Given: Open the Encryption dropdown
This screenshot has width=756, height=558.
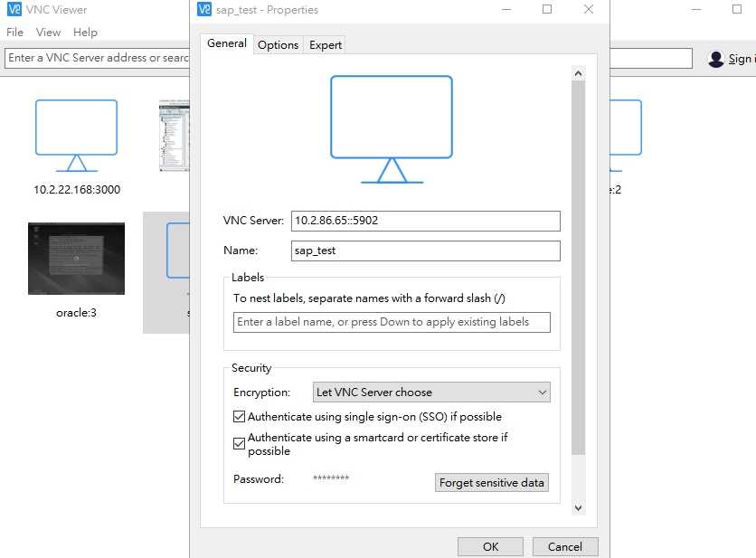Looking at the screenshot, I should (x=431, y=392).
